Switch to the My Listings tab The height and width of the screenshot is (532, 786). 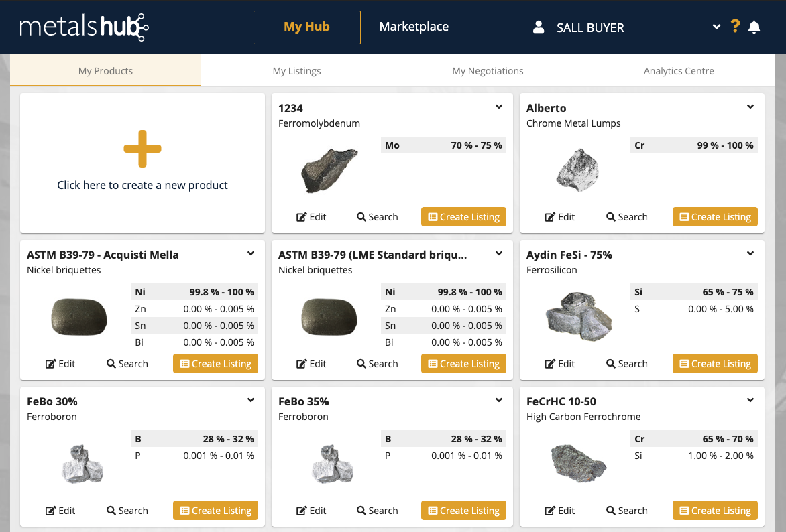click(296, 70)
